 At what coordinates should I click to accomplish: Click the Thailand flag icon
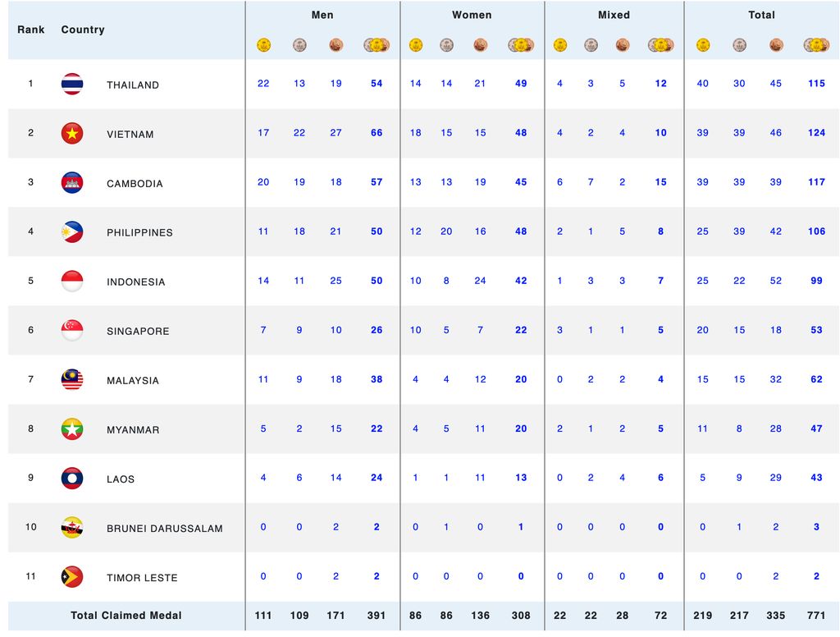pos(72,85)
